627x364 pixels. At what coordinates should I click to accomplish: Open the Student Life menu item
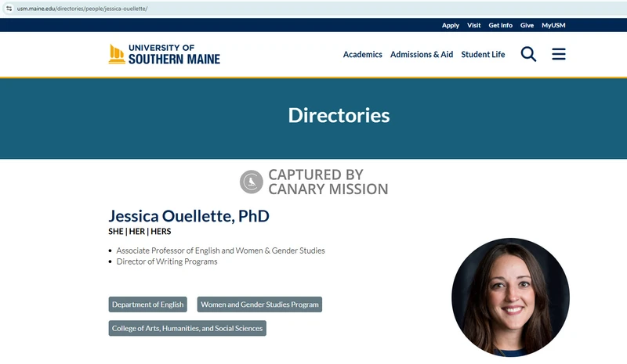(483, 54)
